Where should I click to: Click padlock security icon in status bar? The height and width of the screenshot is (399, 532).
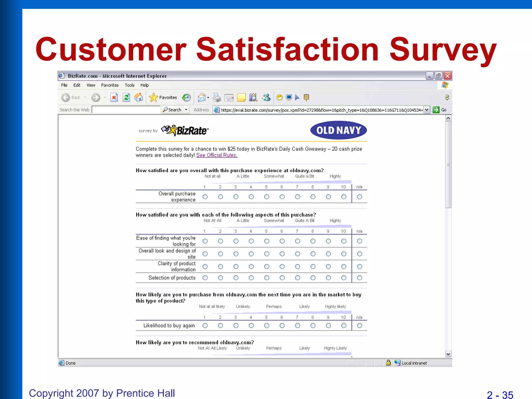388,363
